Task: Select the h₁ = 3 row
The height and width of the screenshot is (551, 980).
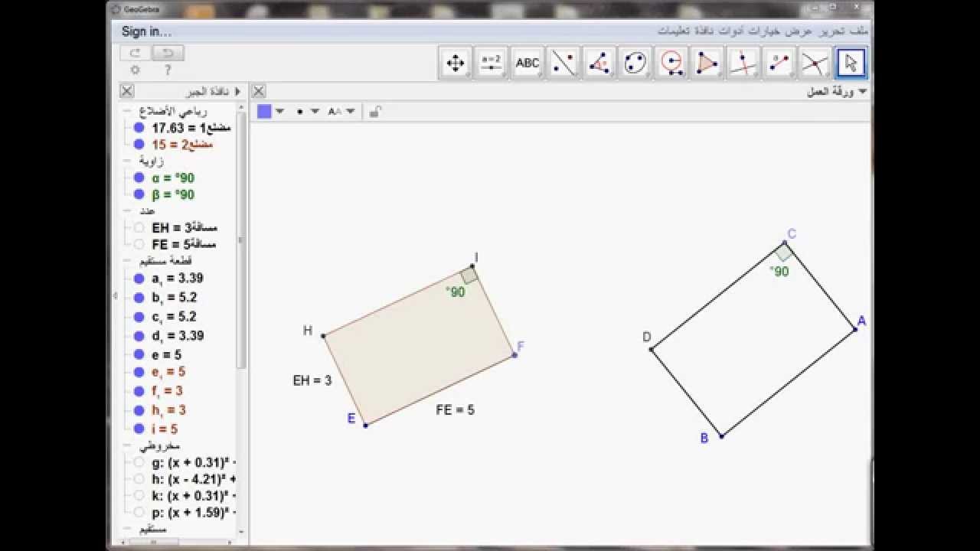Action: click(168, 410)
